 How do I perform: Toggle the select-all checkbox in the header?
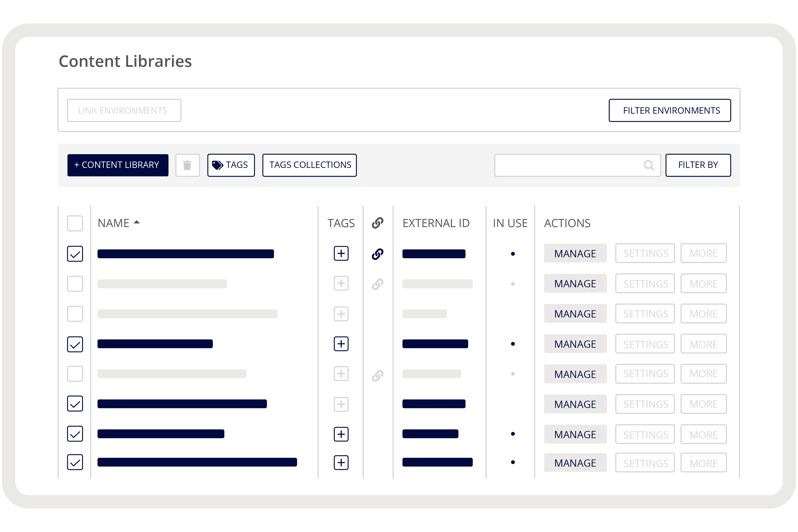coord(75,223)
